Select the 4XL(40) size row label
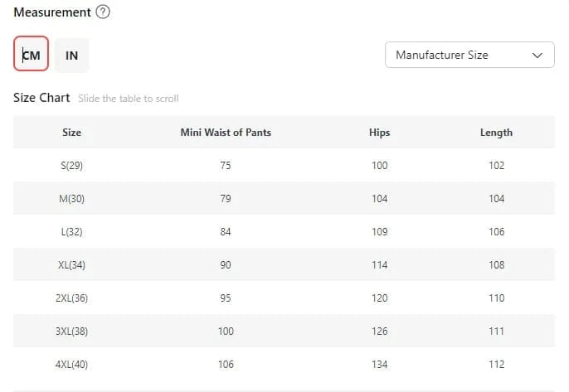The height and width of the screenshot is (392, 569). click(71, 365)
